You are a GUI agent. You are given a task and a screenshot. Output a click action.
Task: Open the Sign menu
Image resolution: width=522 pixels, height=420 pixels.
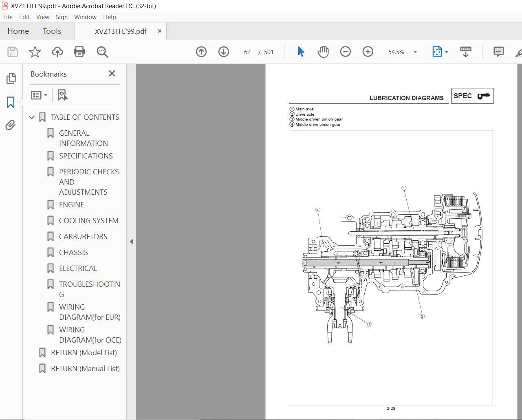tap(62, 17)
